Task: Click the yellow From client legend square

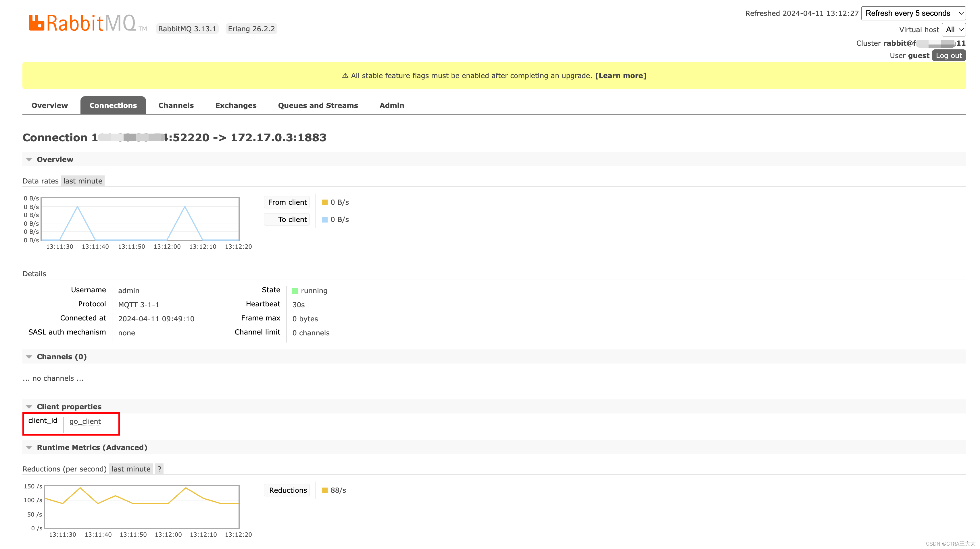Action: [x=324, y=203]
